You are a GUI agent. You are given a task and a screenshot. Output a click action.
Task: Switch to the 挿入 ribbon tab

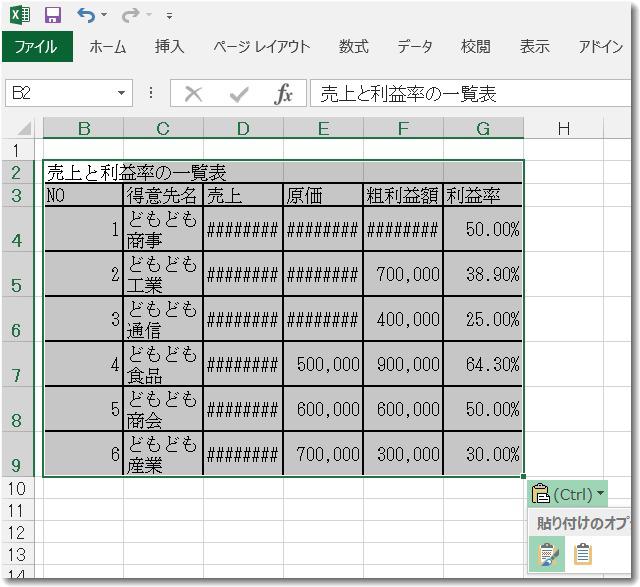pos(169,46)
